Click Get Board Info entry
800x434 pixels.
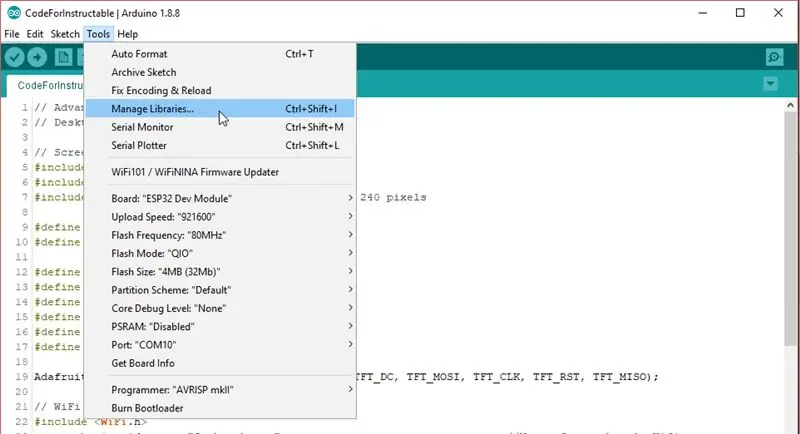point(220,364)
